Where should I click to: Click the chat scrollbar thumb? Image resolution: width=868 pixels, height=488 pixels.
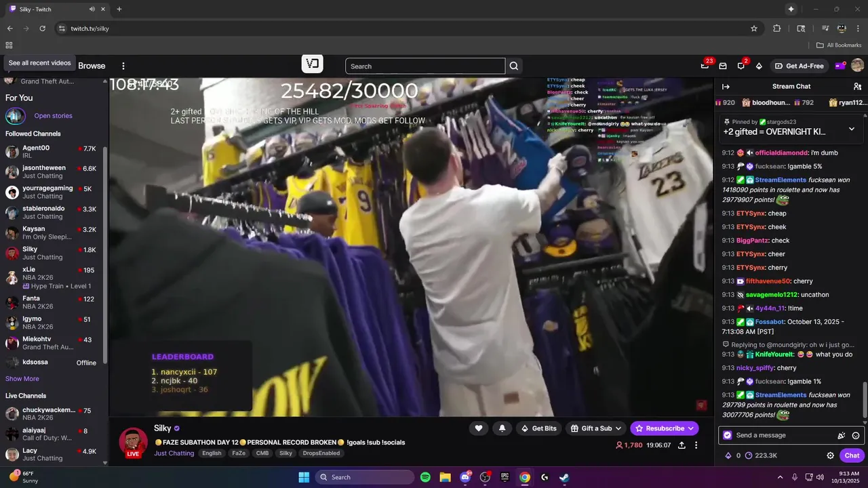pyautogui.click(x=865, y=400)
